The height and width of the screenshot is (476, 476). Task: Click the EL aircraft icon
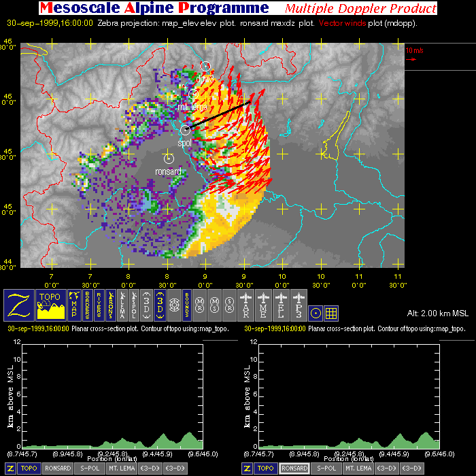coord(281,305)
